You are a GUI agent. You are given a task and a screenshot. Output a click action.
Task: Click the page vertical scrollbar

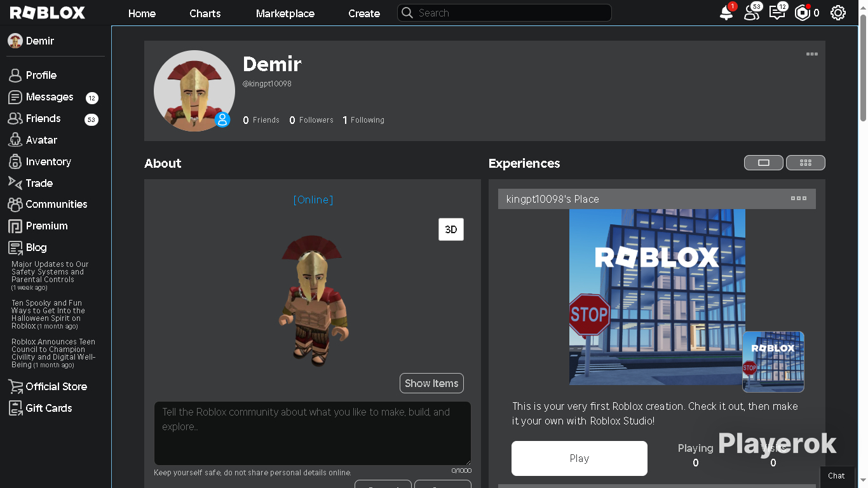click(863, 67)
